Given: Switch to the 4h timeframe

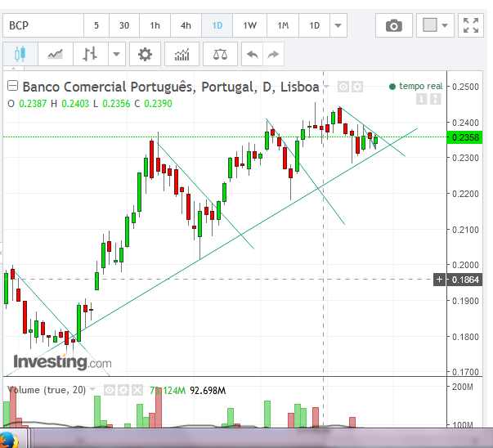Looking at the screenshot, I should pyautogui.click(x=186, y=25).
